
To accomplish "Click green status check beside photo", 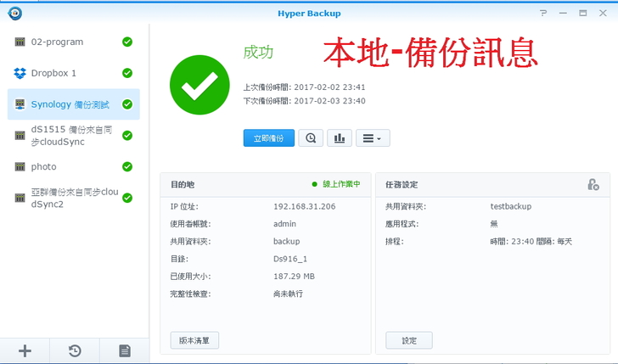I will coord(127,166).
